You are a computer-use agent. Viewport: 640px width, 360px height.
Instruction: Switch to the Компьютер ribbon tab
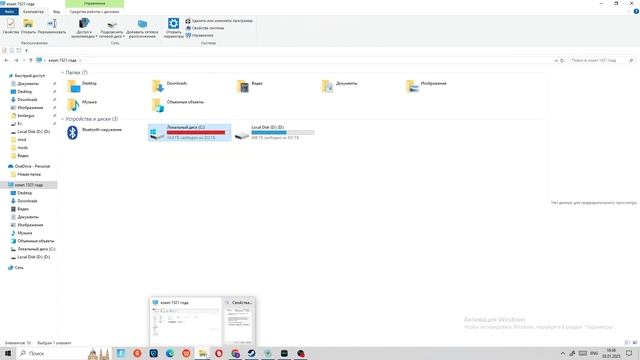point(33,11)
